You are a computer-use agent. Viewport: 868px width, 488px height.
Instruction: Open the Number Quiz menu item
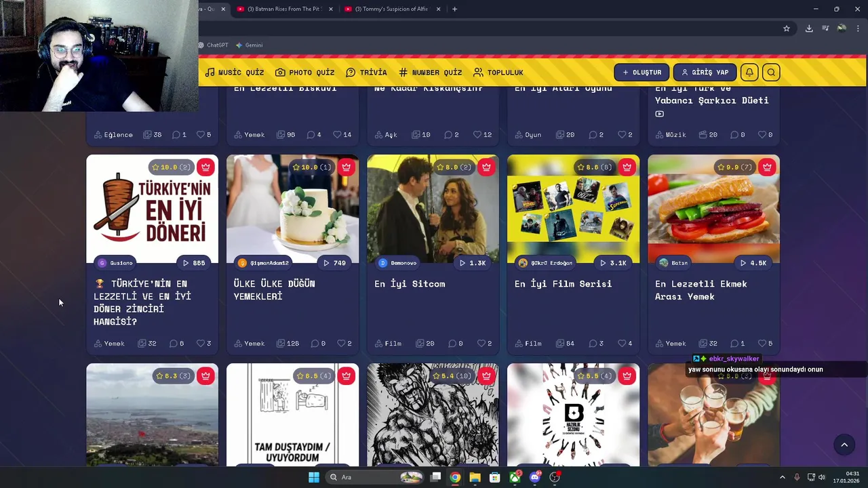click(x=430, y=73)
